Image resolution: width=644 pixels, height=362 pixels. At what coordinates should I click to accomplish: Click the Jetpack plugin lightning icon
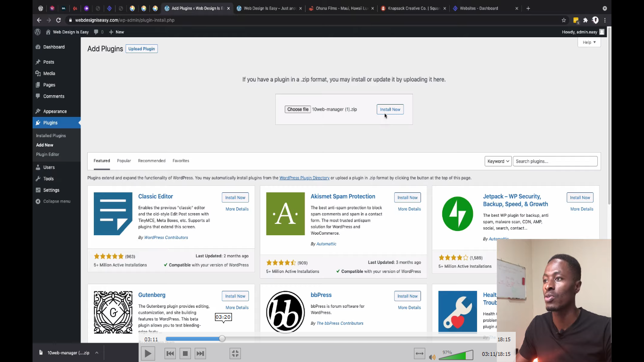(x=457, y=214)
